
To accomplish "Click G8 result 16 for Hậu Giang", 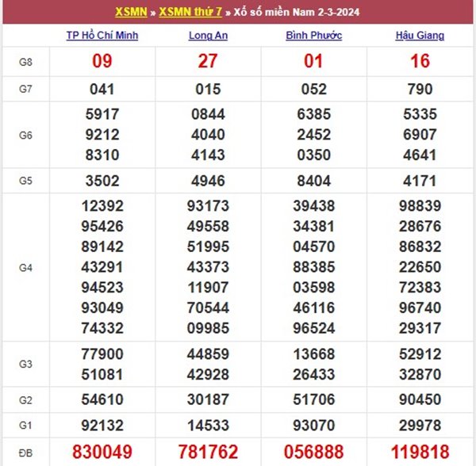I will point(420,61).
